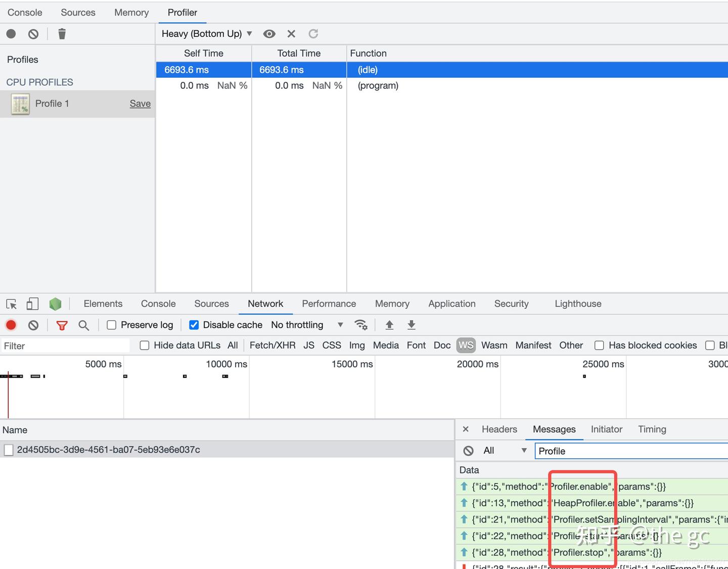Export HAR file with download arrow icon
The width and height of the screenshot is (728, 569).
pyautogui.click(x=411, y=325)
